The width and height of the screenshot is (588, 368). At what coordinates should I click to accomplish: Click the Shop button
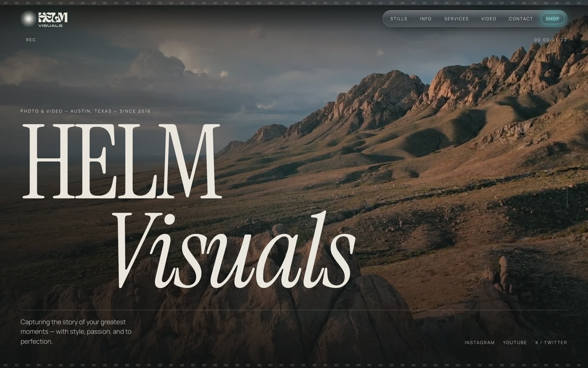pos(553,19)
